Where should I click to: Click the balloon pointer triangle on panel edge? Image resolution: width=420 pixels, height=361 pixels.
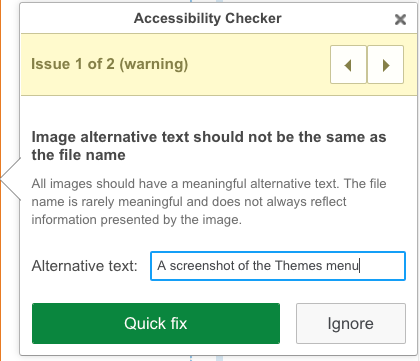pyautogui.click(x=11, y=178)
